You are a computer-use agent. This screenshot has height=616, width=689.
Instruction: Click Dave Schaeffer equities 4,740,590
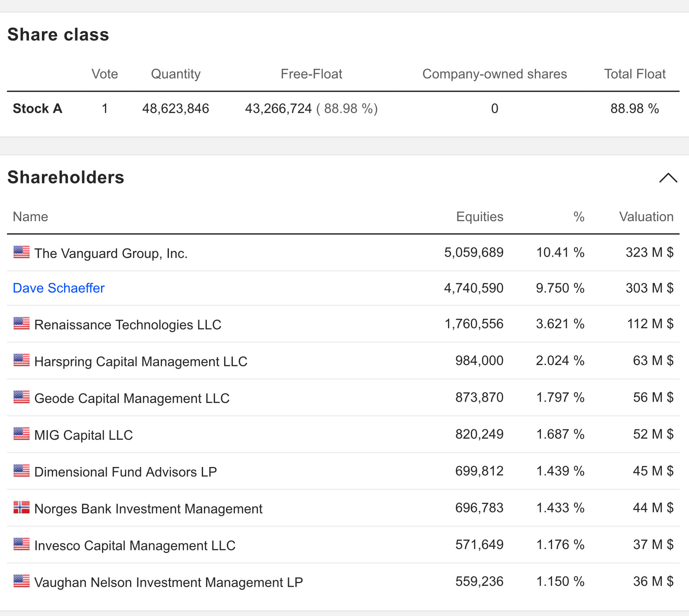point(474,288)
